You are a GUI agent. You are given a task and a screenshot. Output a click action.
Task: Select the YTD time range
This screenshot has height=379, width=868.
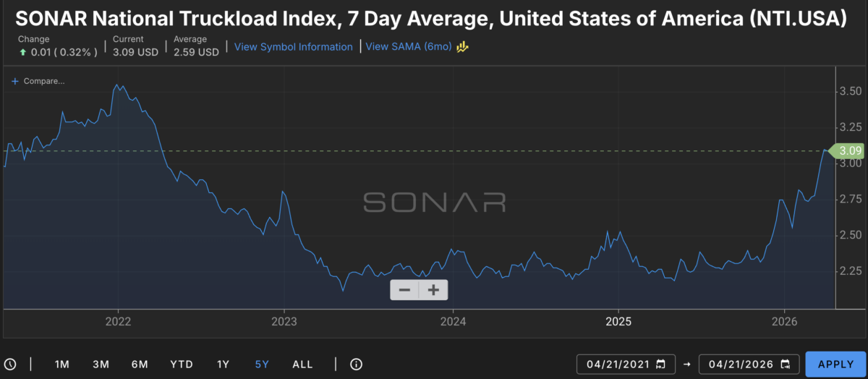tap(181, 364)
